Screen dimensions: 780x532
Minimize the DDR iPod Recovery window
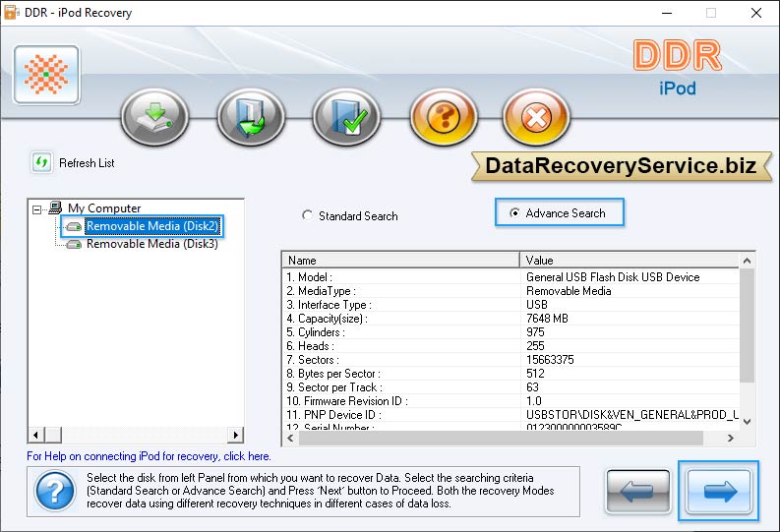tap(667, 13)
